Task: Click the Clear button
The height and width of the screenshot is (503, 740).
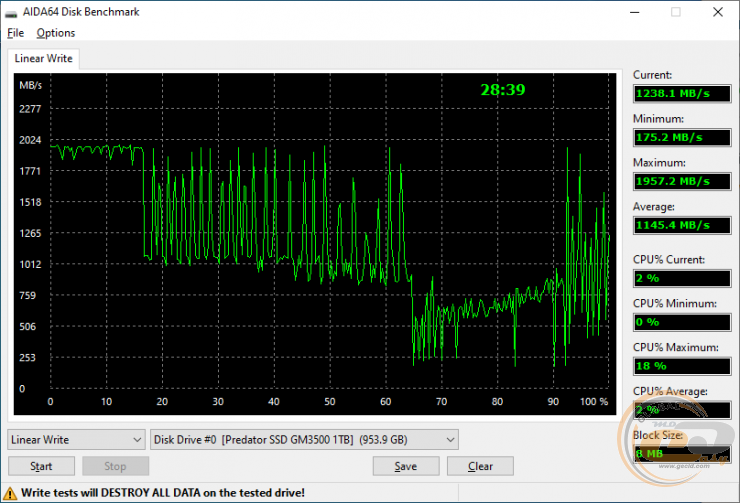Action: 480,466
